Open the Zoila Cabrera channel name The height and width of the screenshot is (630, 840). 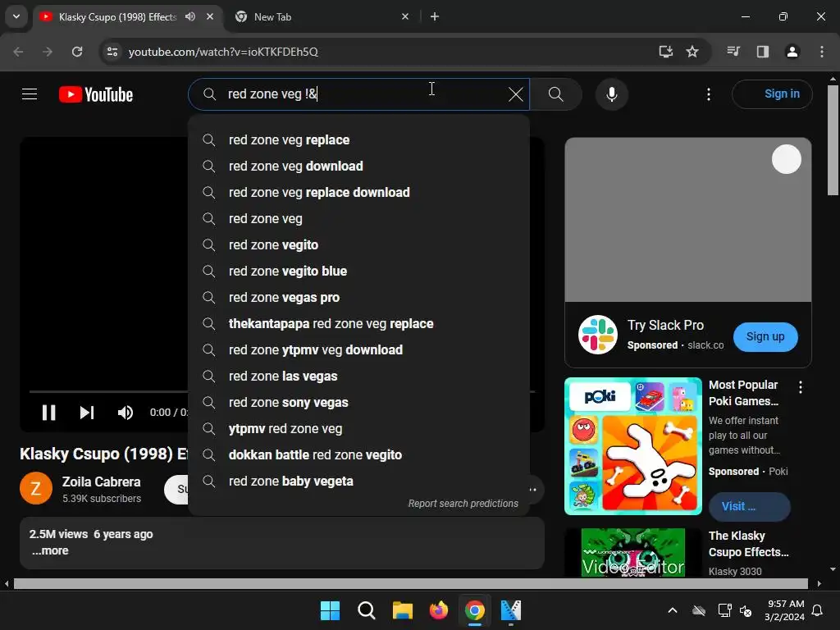101,482
